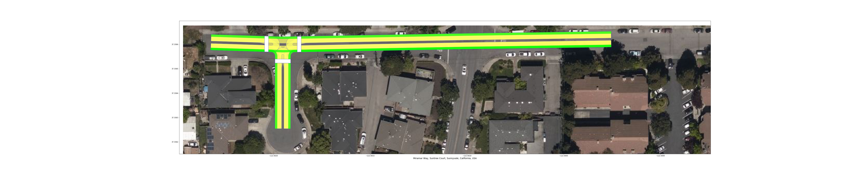Click the −122.0005 longitude tick label

(563, 156)
